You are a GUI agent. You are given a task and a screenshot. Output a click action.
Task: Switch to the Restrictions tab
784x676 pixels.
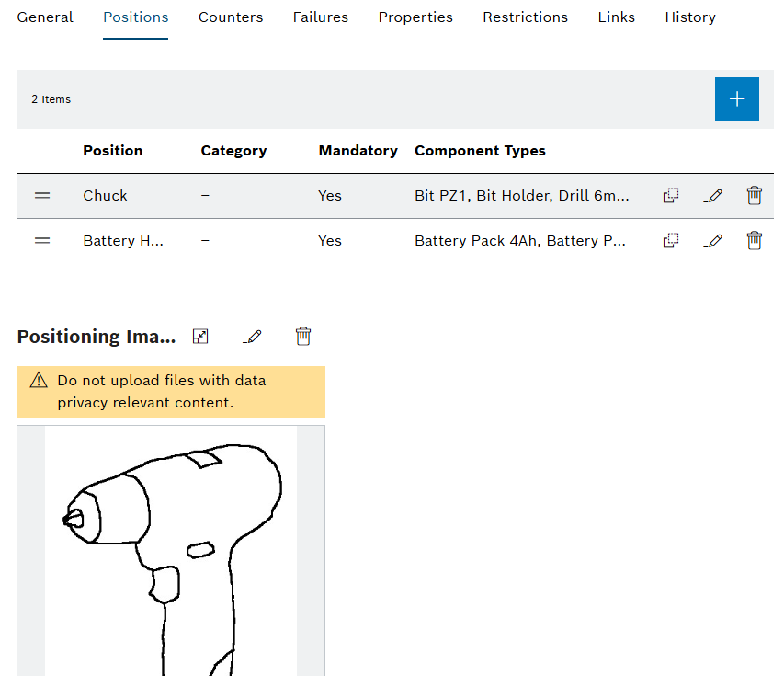[x=526, y=17]
